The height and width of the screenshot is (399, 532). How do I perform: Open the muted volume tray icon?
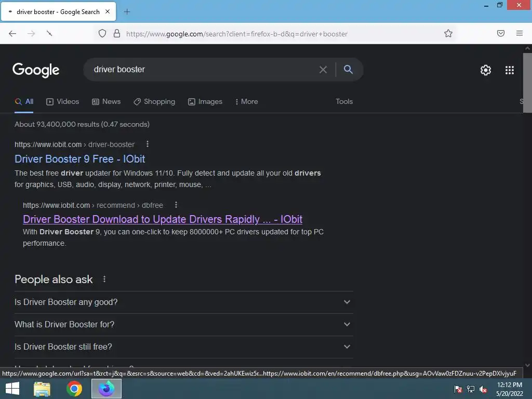(x=483, y=389)
